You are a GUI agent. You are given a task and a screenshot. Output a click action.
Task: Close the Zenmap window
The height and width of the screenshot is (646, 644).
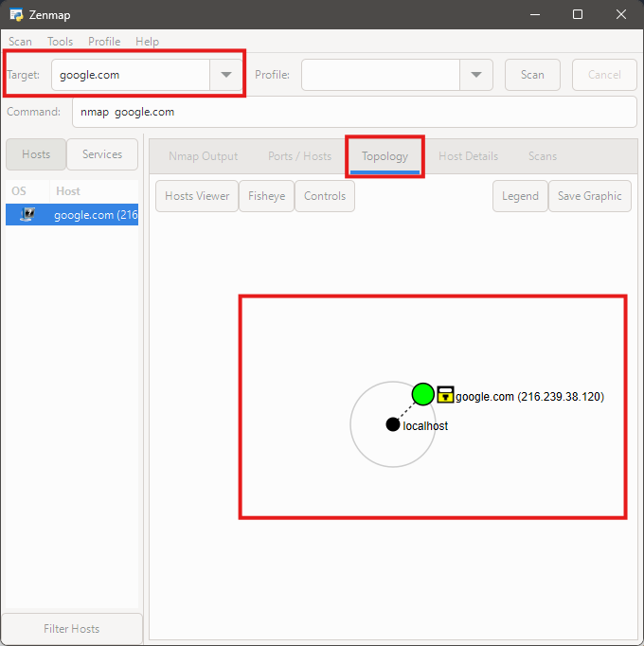click(621, 15)
